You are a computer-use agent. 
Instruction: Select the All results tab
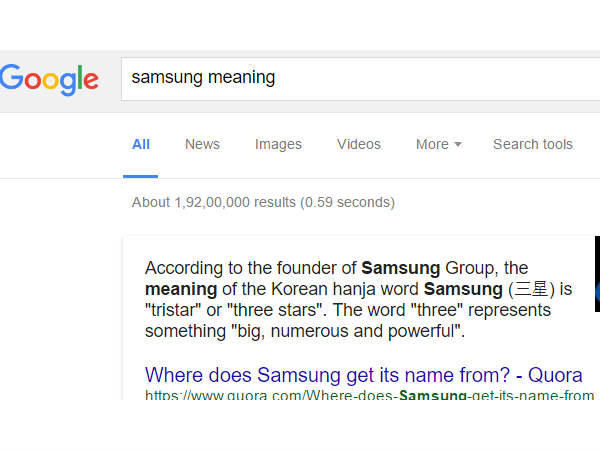point(141,144)
